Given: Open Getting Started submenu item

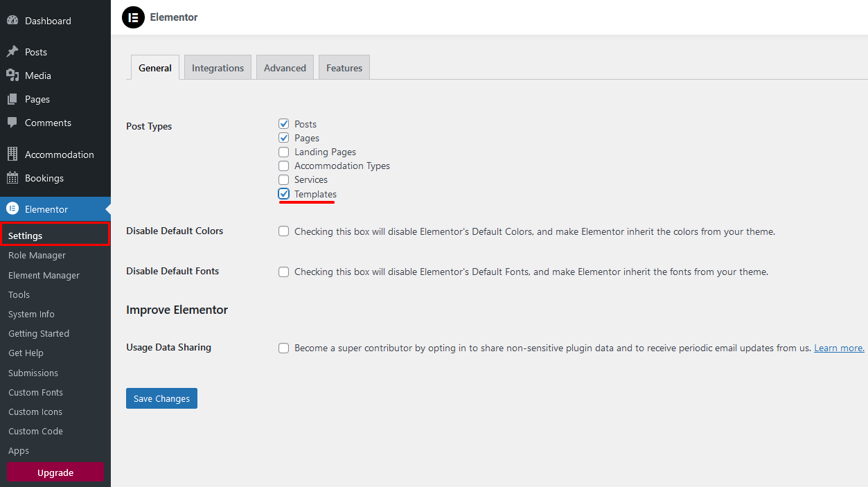Looking at the screenshot, I should tap(55, 333).
